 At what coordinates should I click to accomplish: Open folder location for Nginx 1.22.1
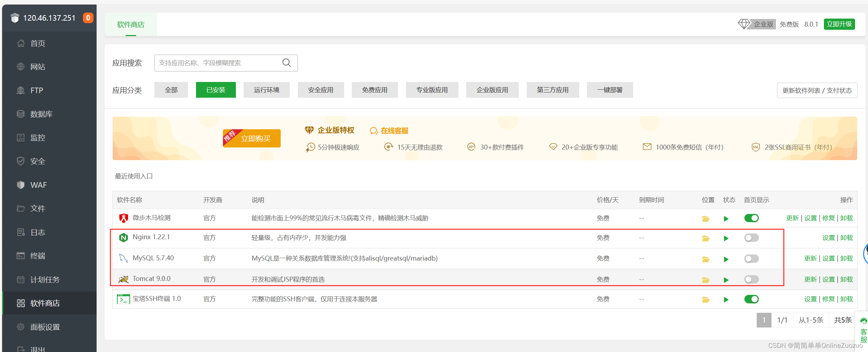[x=706, y=238]
